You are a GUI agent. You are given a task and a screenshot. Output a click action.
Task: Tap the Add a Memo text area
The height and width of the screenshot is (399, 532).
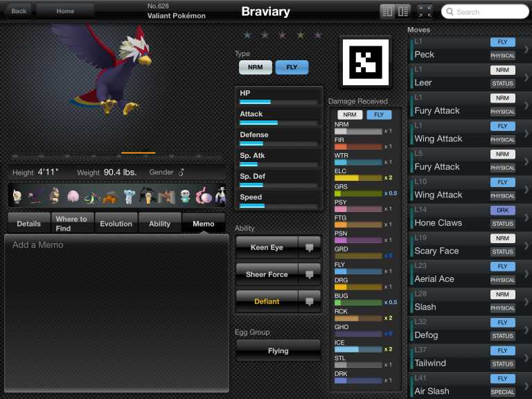[116, 313]
